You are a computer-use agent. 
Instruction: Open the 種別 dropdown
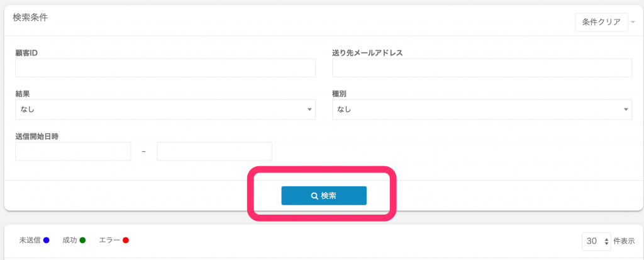[482, 109]
